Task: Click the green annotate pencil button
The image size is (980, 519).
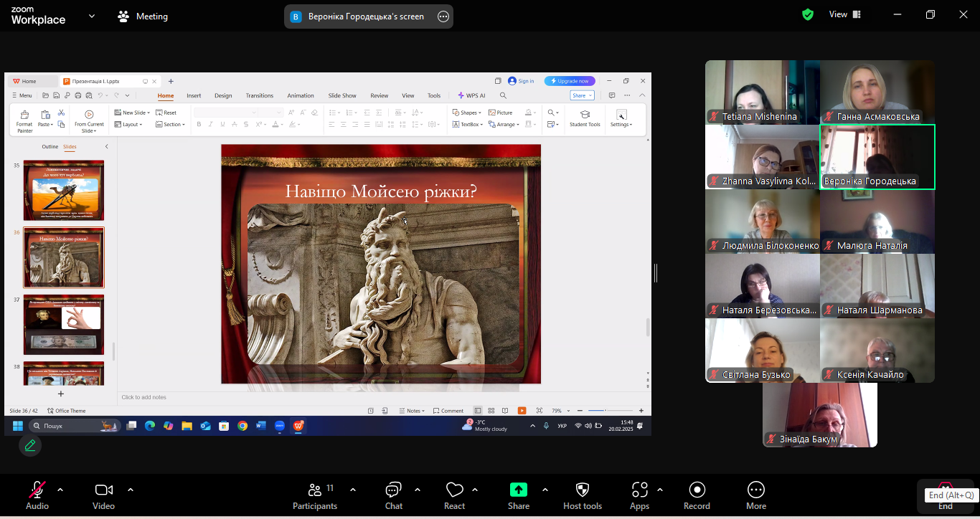Action: (x=30, y=446)
